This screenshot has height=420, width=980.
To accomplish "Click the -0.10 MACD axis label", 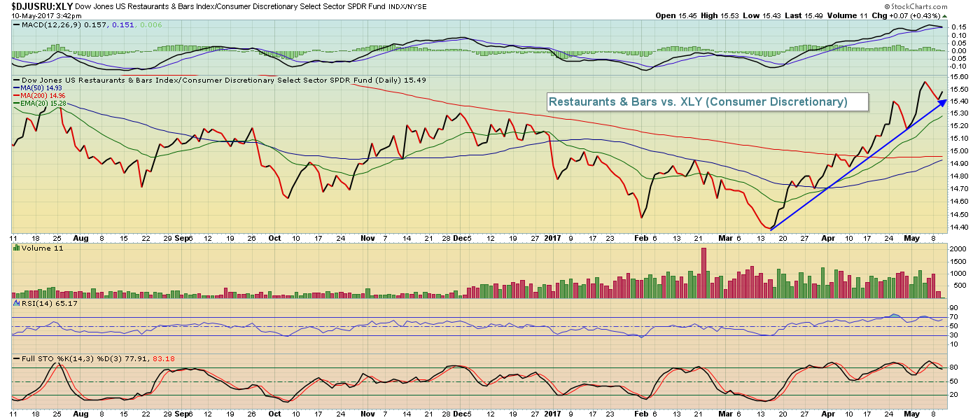I will 958,66.
